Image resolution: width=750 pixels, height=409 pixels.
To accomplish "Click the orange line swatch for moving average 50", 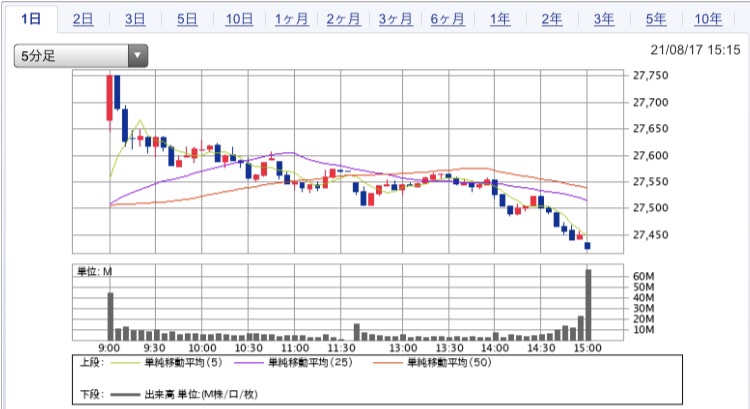I will pos(388,363).
